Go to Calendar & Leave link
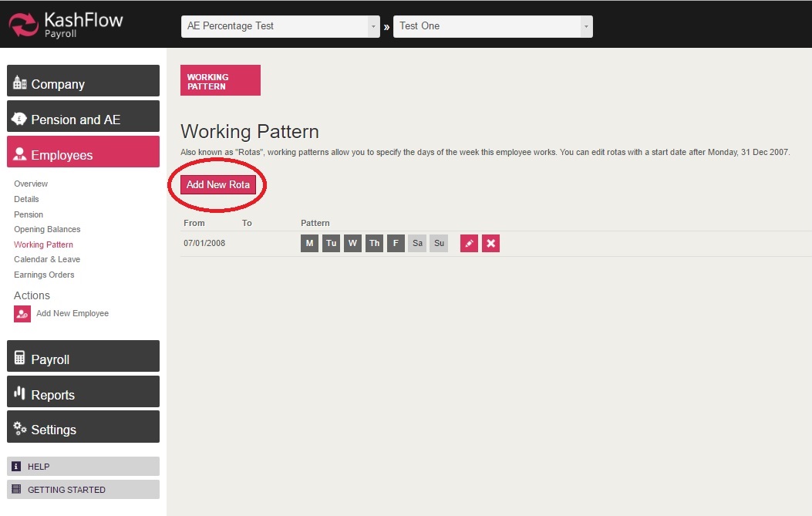Viewport: 812px width, 516px height. click(x=47, y=259)
